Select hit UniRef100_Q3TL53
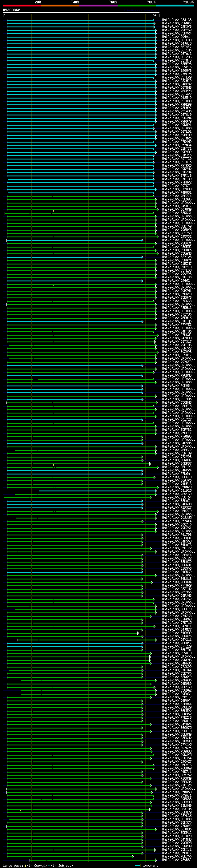This screenshot has height=868, width=197. (177, 271)
